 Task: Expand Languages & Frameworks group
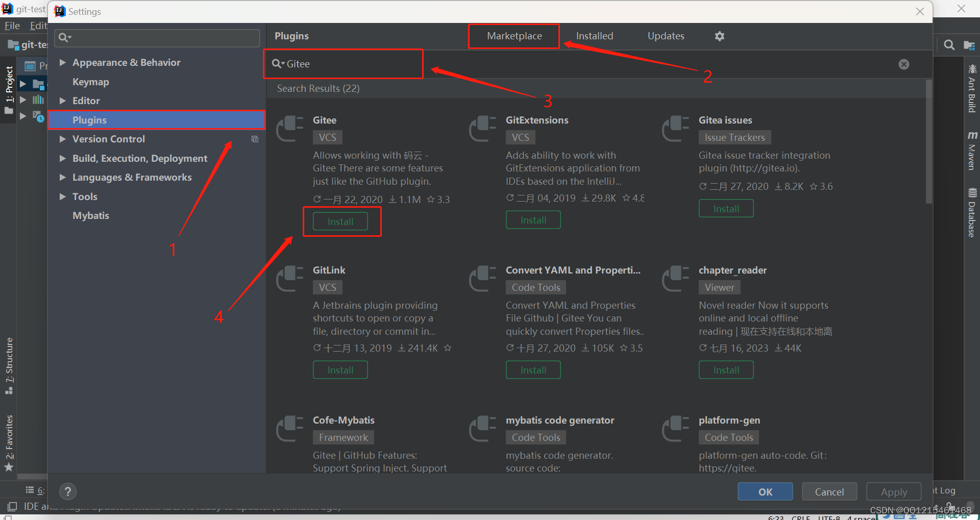tap(62, 177)
